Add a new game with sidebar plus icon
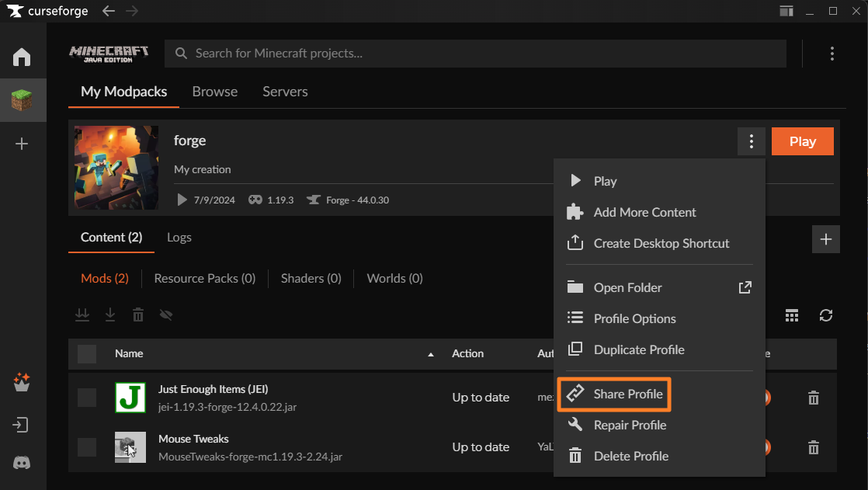This screenshot has width=868, height=490. point(22,144)
